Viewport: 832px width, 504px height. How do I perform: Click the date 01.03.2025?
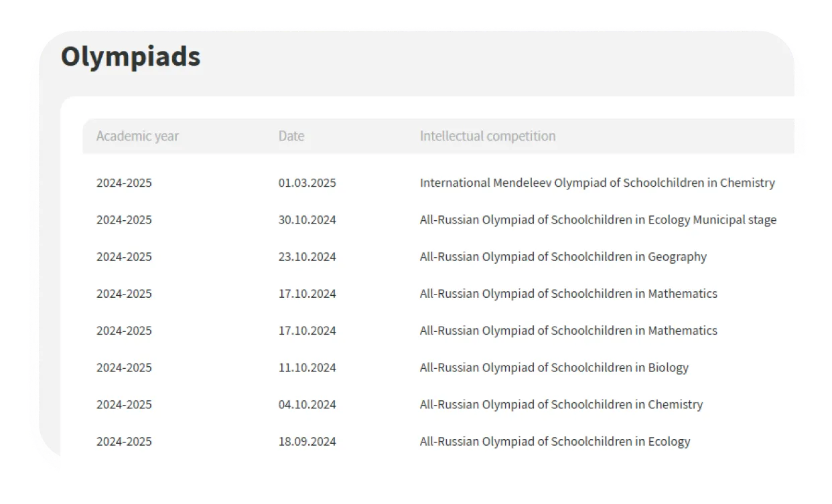point(307,183)
